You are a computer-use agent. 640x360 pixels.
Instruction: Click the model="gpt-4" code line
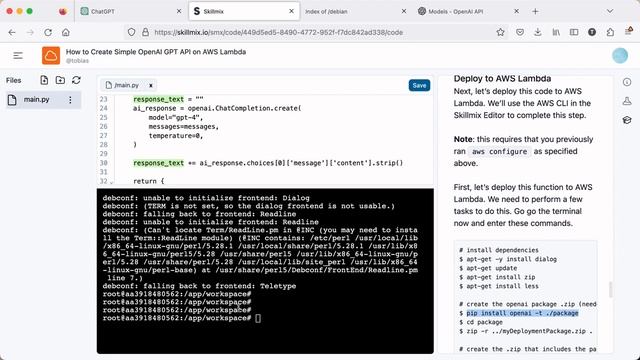click(x=176, y=118)
